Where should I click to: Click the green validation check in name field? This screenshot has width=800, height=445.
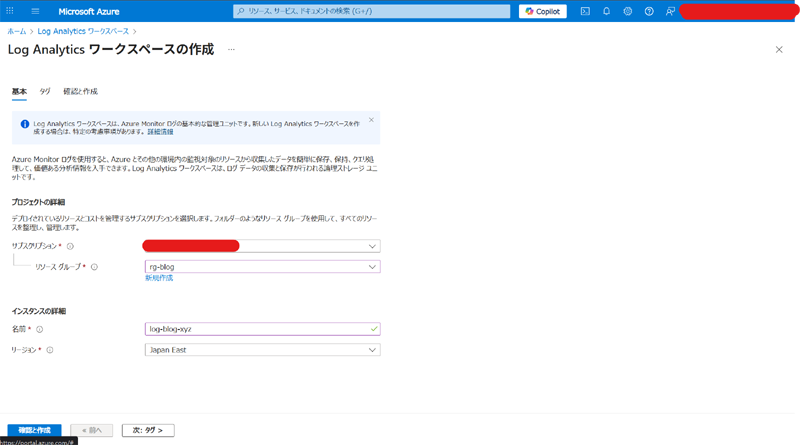pyautogui.click(x=374, y=329)
